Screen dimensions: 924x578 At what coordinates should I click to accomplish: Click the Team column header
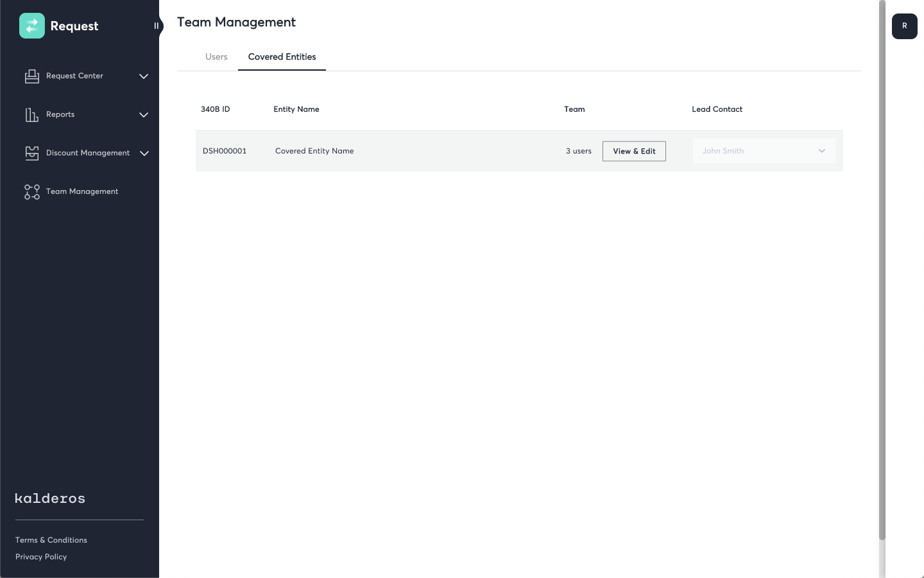574,109
